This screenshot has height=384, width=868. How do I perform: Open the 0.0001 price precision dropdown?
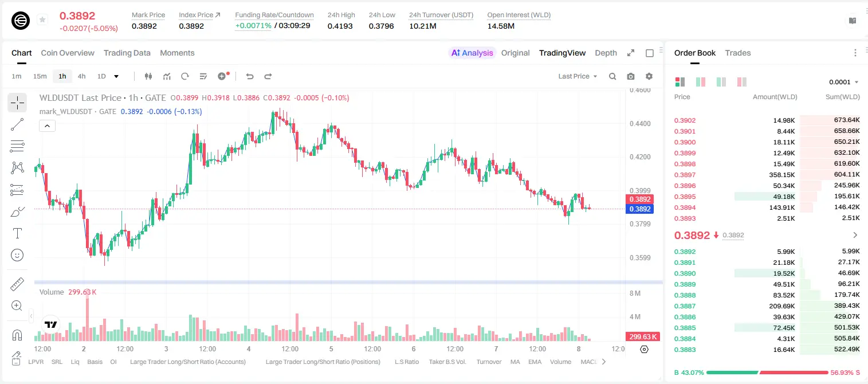coord(844,82)
